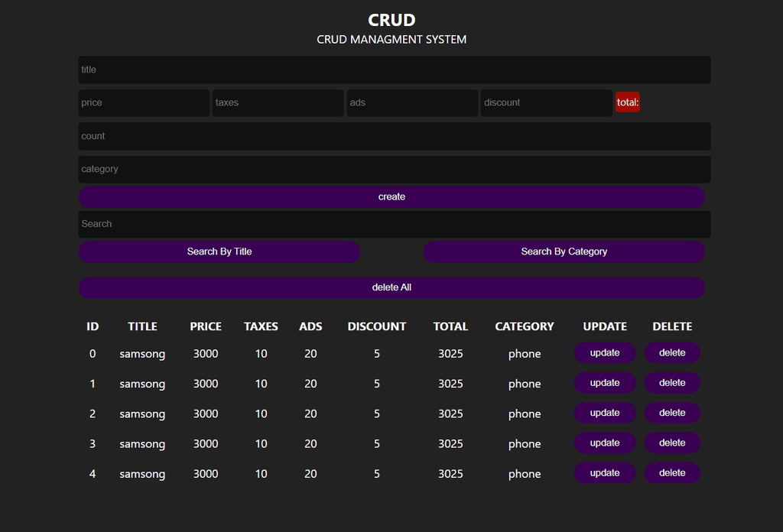Image resolution: width=783 pixels, height=532 pixels.
Task: Click the ads input field
Action: coord(412,102)
